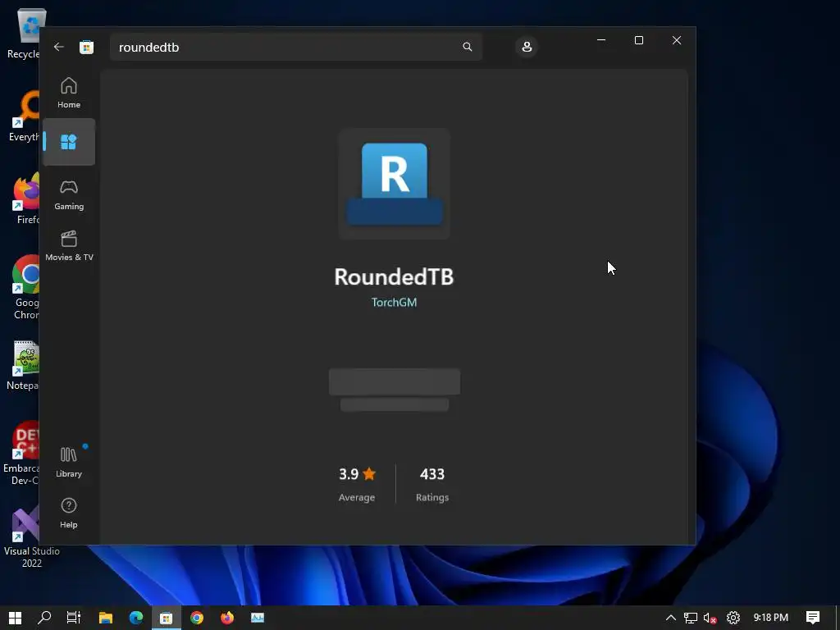Click the Microsoft Store logo icon
This screenshot has width=840, height=630.
point(86,47)
